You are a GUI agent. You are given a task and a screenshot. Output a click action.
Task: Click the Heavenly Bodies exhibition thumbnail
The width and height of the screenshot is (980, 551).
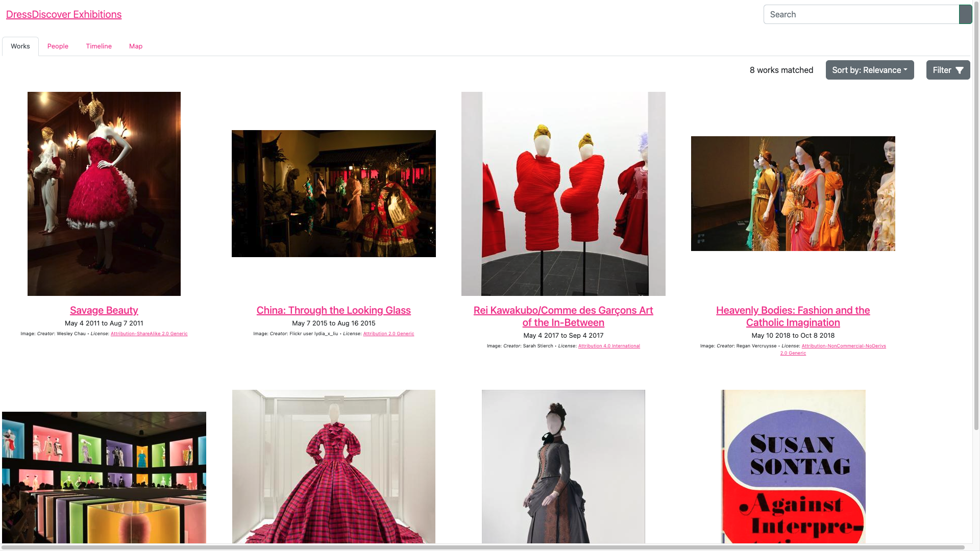coord(793,193)
